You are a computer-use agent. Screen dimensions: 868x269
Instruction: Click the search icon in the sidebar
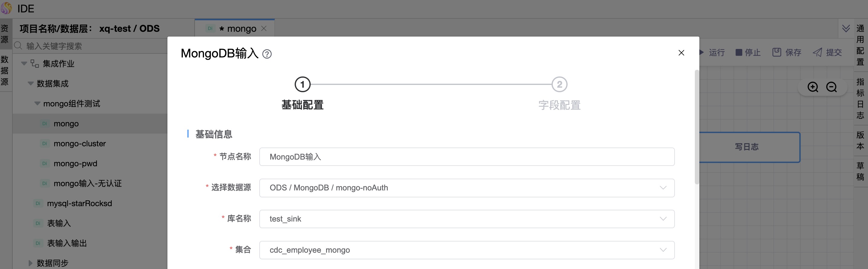18,46
